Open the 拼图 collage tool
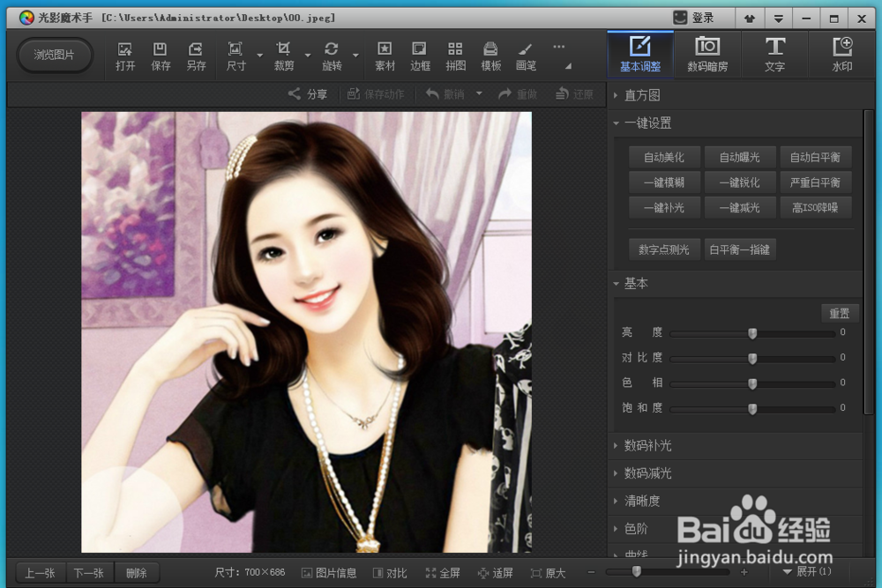The height and width of the screenshot is (588, 882). (x=456, y=56)
